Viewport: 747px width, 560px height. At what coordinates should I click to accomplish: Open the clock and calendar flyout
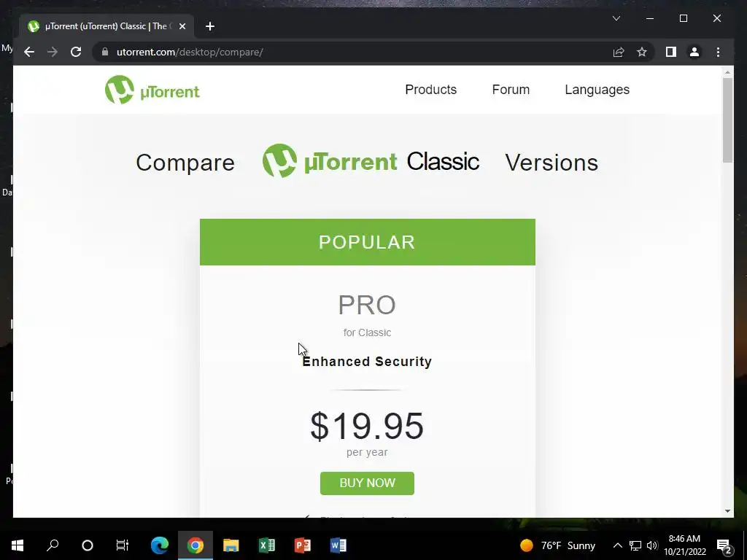684,545
